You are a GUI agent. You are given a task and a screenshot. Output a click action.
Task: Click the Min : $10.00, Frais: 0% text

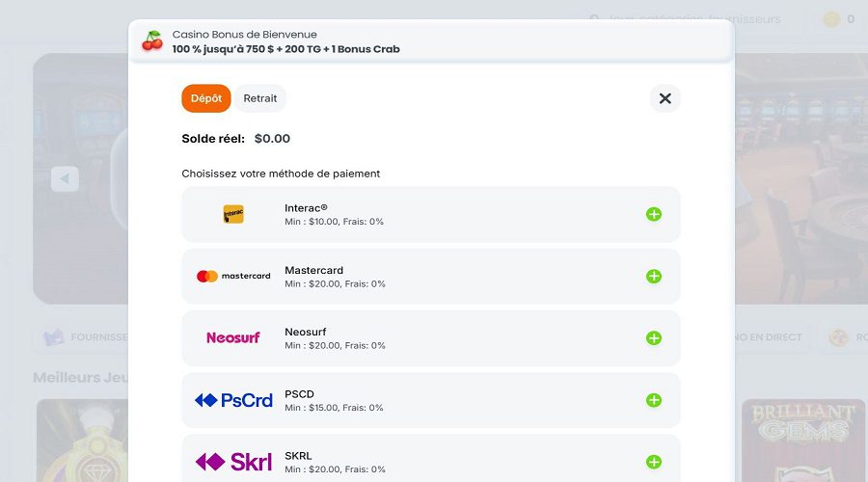[334, 222]
